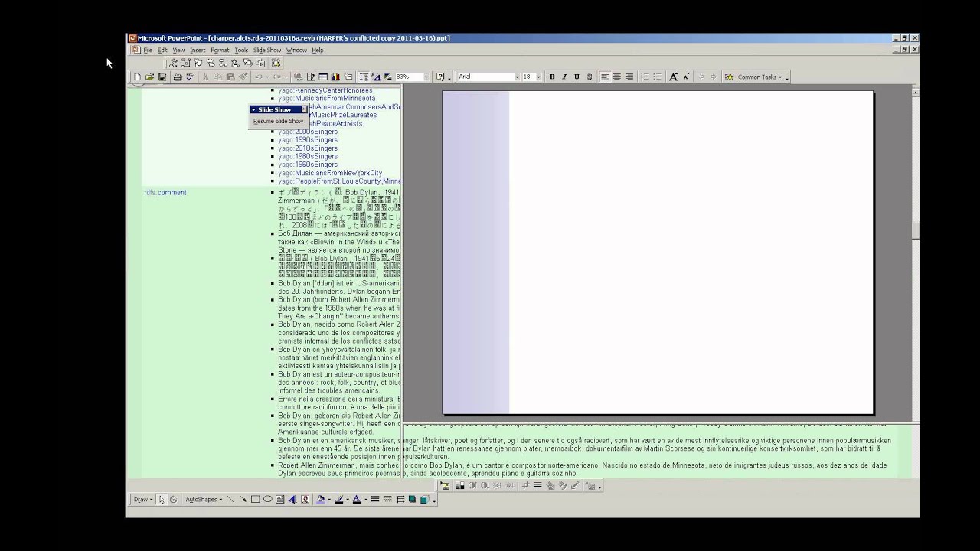Apply font color with the A icon

[356, 500]
